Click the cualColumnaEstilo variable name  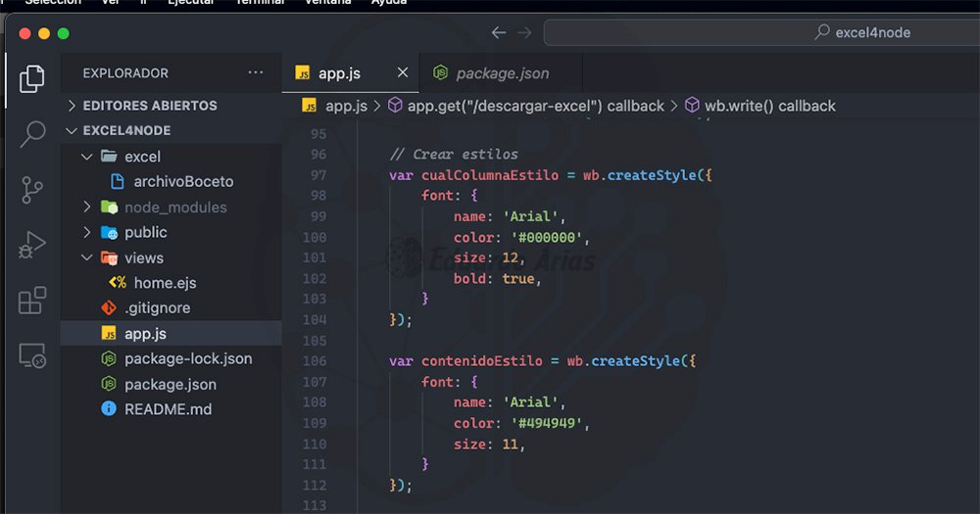point(490,175)
